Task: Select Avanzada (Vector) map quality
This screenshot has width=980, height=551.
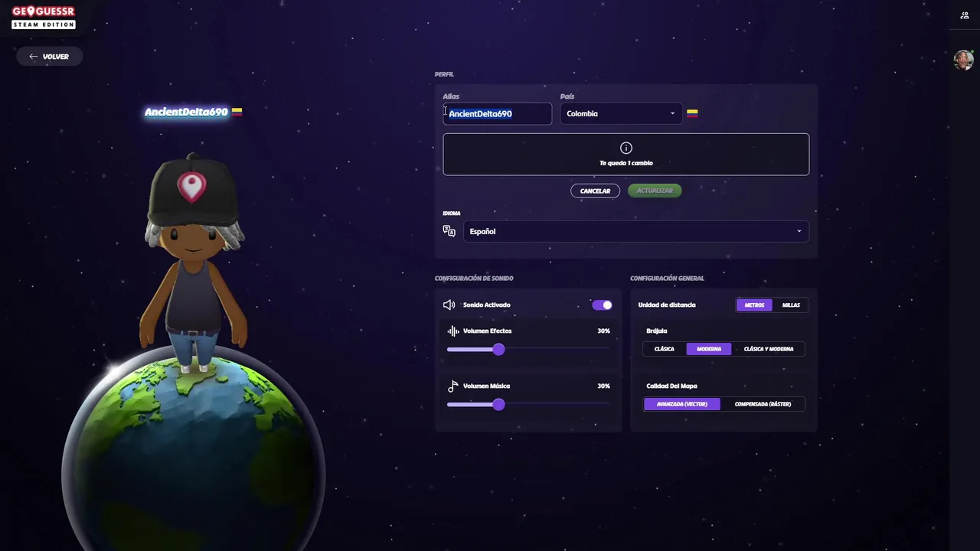Action: coord(681,404)
